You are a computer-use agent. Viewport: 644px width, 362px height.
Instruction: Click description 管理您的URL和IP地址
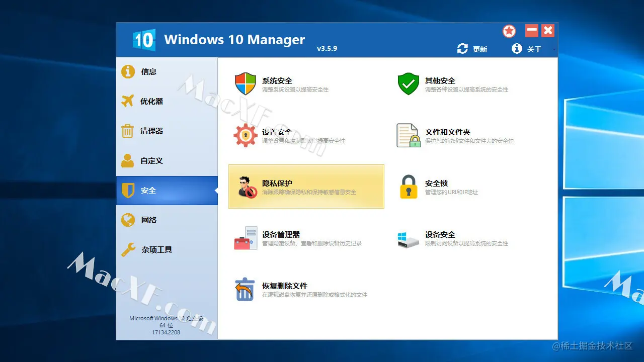point(451,192)
